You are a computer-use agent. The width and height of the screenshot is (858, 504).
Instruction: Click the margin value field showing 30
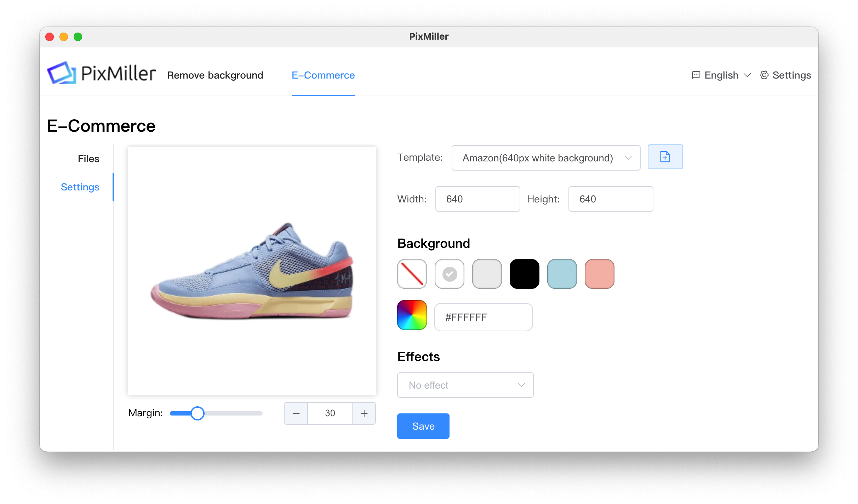click(x=330, y=413)
